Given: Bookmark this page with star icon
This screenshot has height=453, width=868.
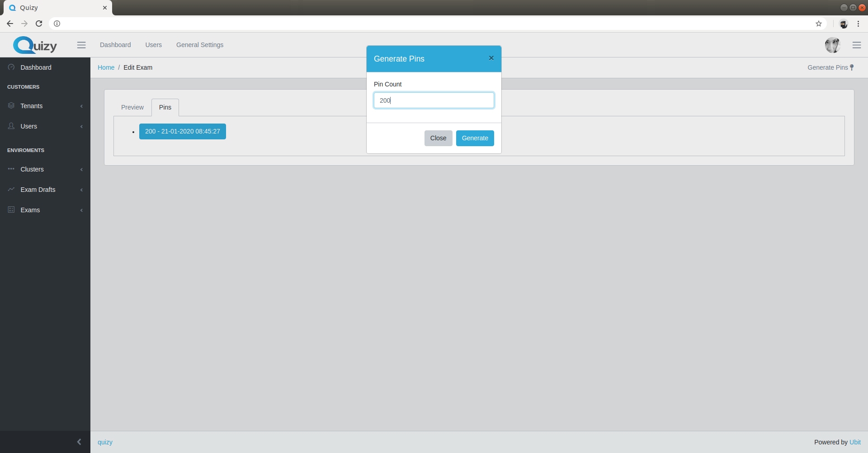Looking at the screenshot, I should [x=819, y=24].
